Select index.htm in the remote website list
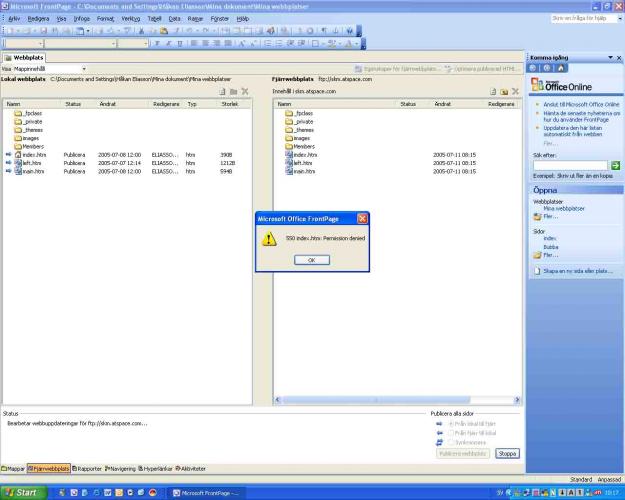Image resolution: width=625 pixels, height=500 pixels. pos(304,155)
